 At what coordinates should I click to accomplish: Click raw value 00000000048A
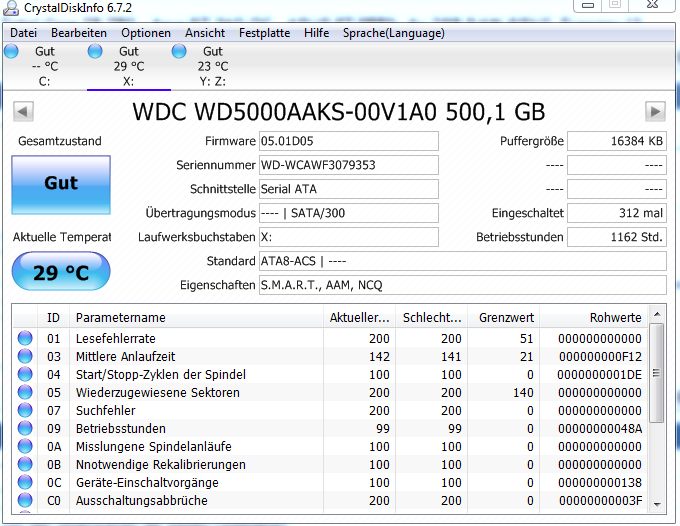(600, 428)
